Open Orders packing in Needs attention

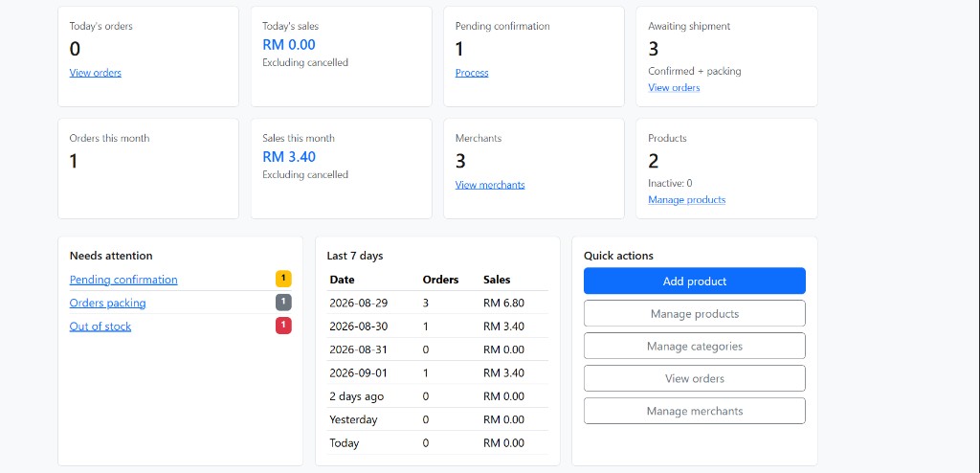pyautogui.click(x=107, y=303)
